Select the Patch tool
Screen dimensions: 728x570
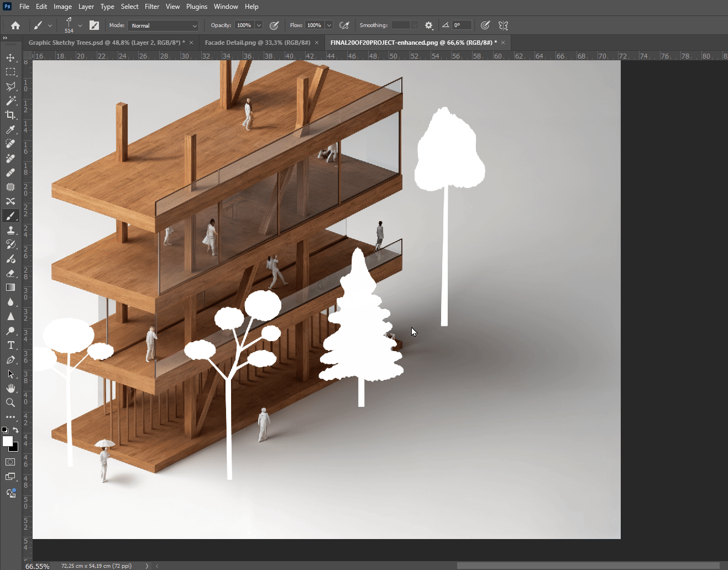[11, 187]
